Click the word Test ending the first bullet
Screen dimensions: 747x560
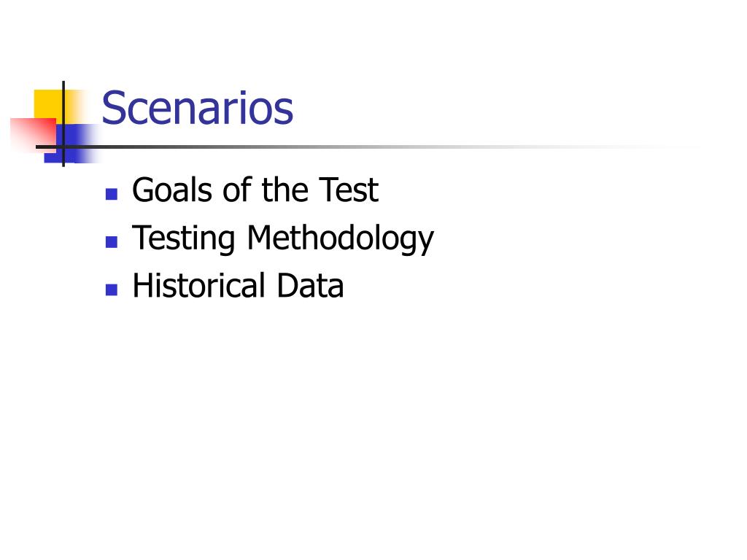[348, 190]
